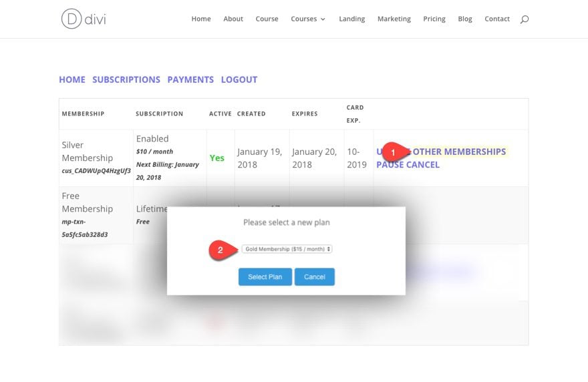588x382 pixels.
Task: Open the Contact page
Action: pyautogui.click(x=497, y=19)
